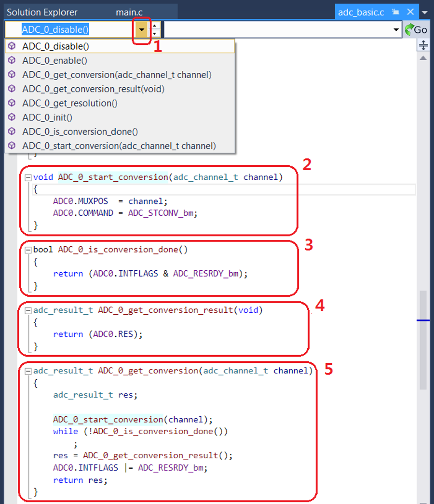Pick ADC_0_start_conversion(adc_channel_t channel) entry
434x504 pixels.
coord(120,146)
